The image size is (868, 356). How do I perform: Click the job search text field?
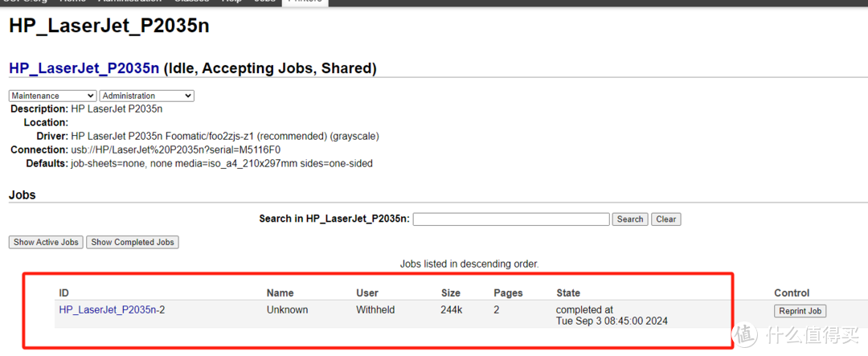tap(510, 219)
